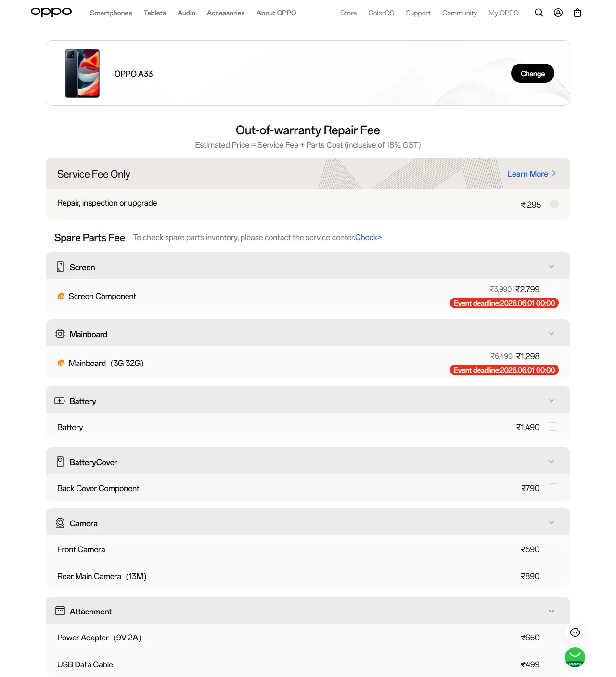The image size is (616, 677).
Task: Open the shopping bag icon
Action: pyautogui.click(x=577, y=13)
